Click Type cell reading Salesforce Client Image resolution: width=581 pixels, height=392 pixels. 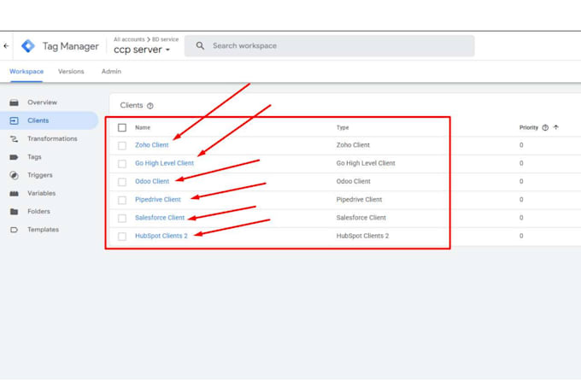pos(361,218)
